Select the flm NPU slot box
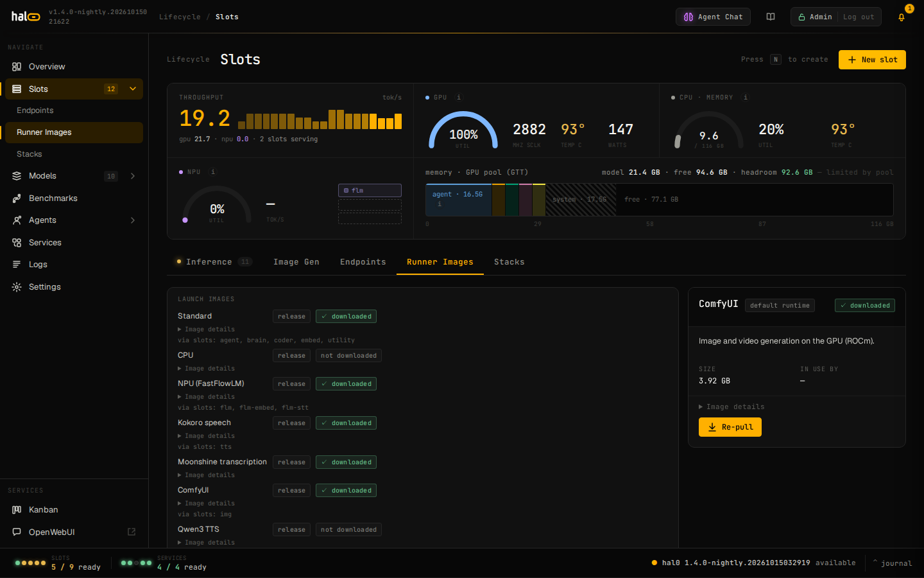924x578 pixels. tap(370, 190)
